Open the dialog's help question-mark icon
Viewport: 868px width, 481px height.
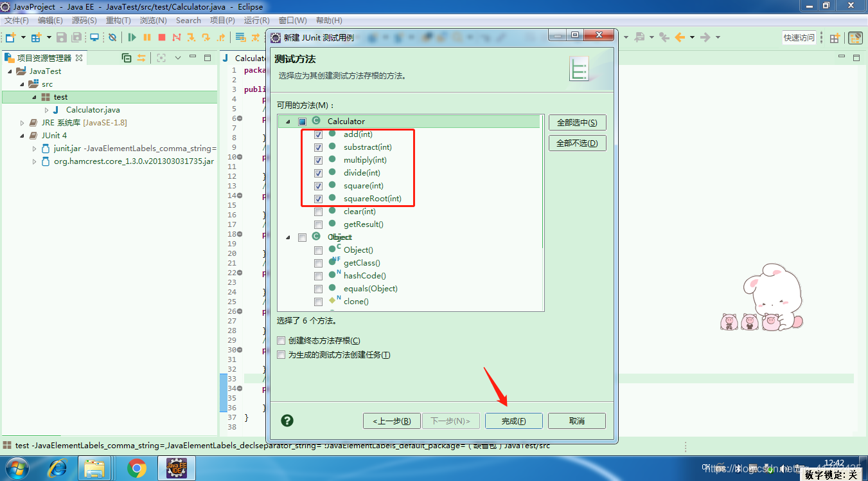[287, 421]
